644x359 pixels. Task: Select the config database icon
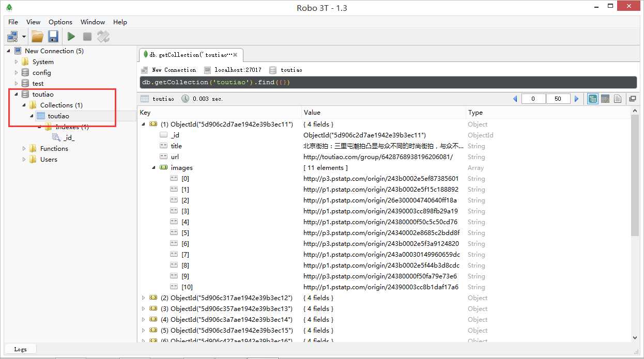click(25, 72)
